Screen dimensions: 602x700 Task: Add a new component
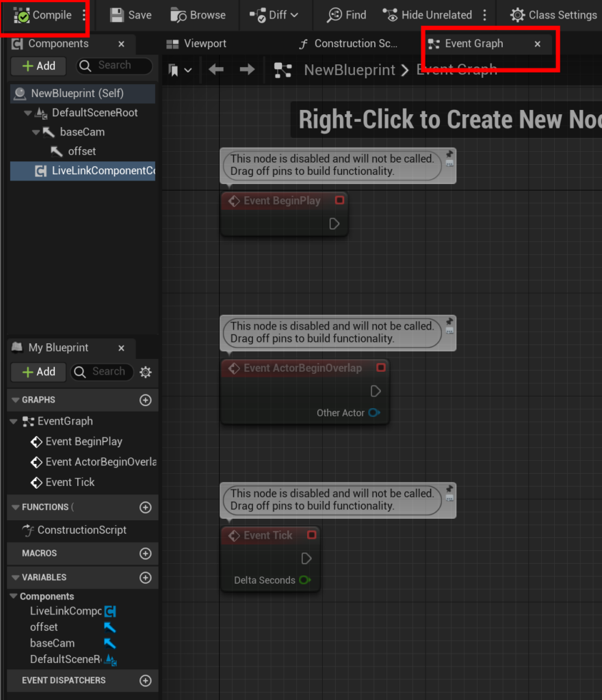[38, 66]
